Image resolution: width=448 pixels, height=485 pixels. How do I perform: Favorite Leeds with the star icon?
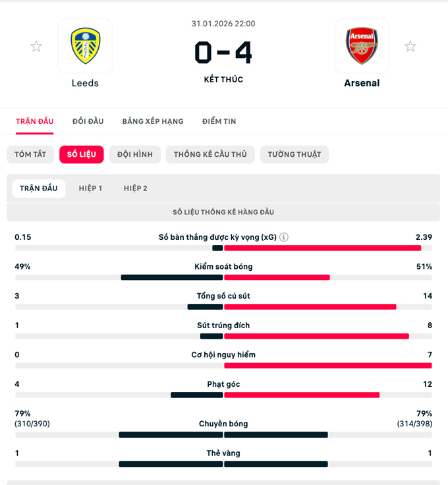pyautogui.click(x=36, y=46)
